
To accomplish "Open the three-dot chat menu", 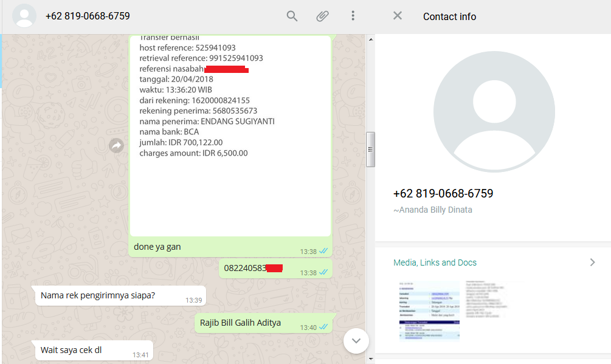I will (353, 16).
